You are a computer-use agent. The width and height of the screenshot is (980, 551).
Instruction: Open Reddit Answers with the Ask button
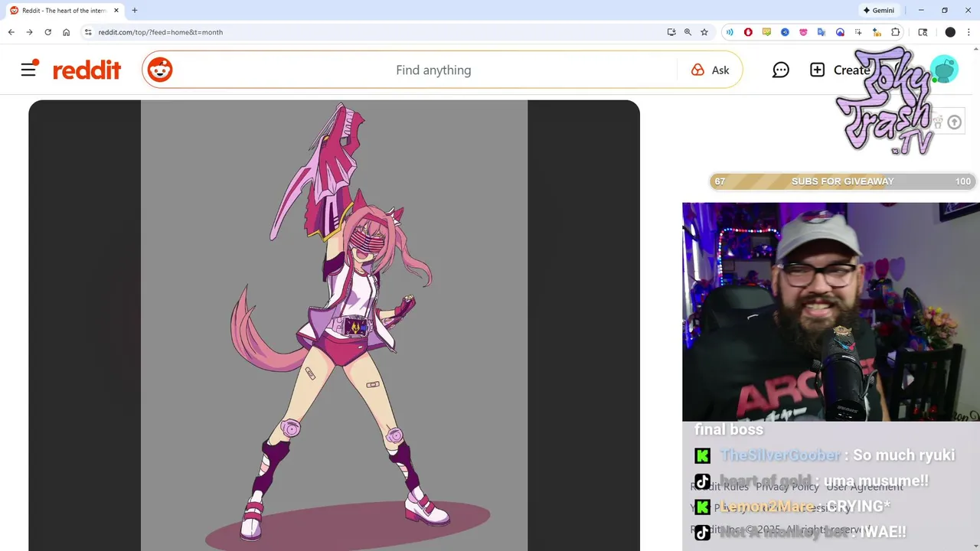[710, 70]
